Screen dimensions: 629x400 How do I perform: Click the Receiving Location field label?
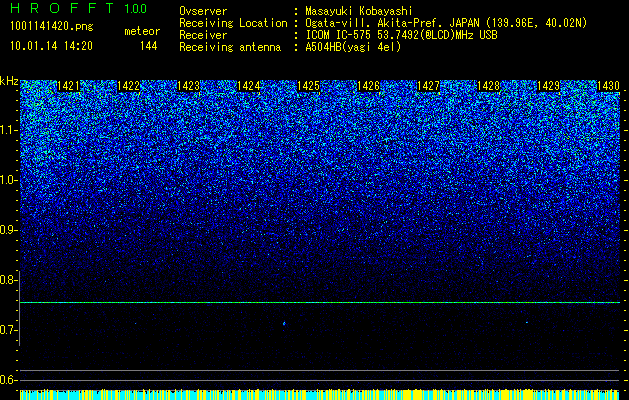pos(233,23)
